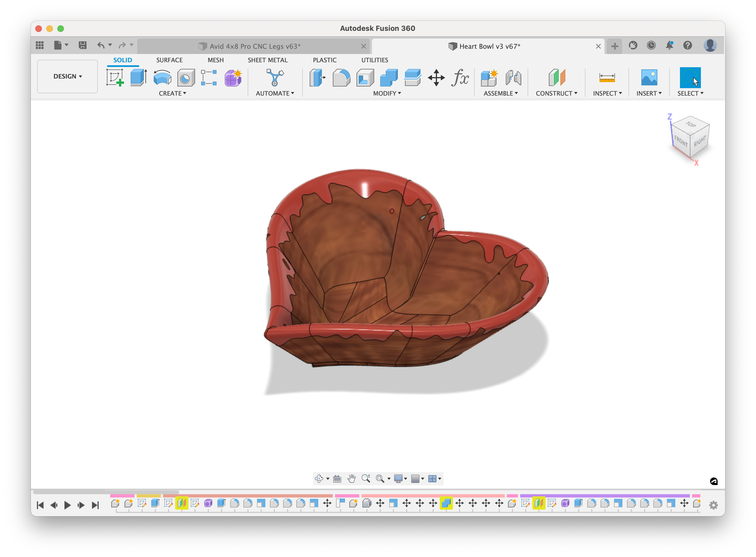
Task: Click the Fillet tool icon
Action: click(x=341, y=78)
